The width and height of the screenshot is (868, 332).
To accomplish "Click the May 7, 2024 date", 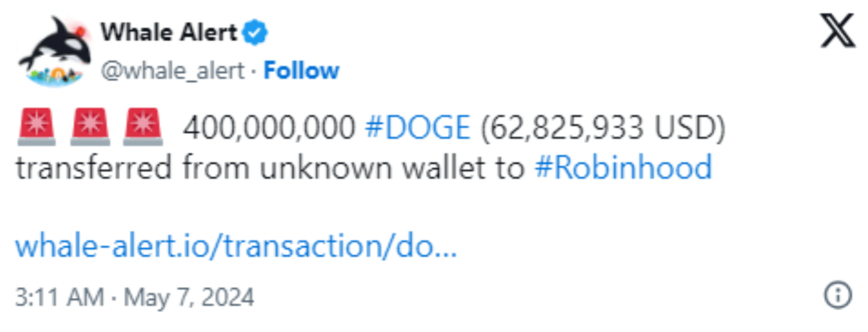I will (189, 297).
